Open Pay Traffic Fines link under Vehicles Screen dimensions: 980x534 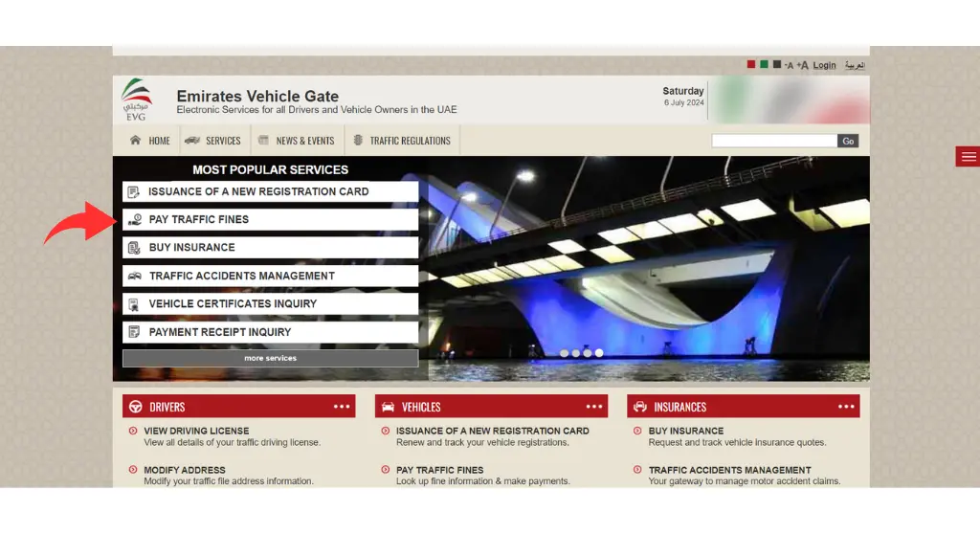coord(440,470)
